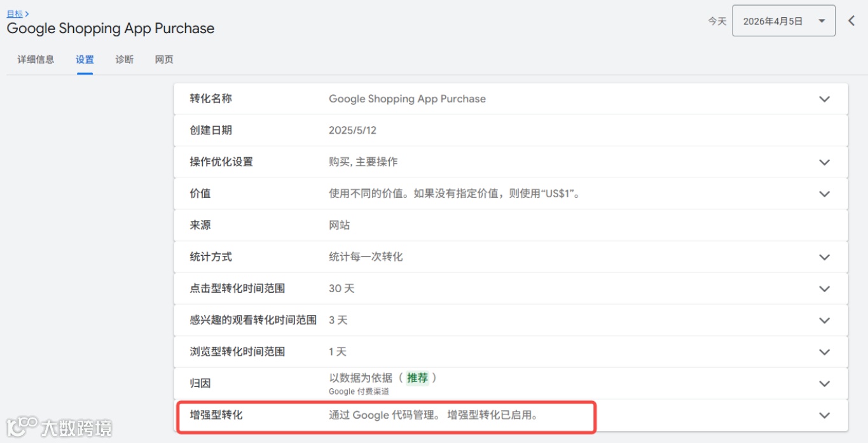Click the text Google 付费渠道

[x=359, y=392]
